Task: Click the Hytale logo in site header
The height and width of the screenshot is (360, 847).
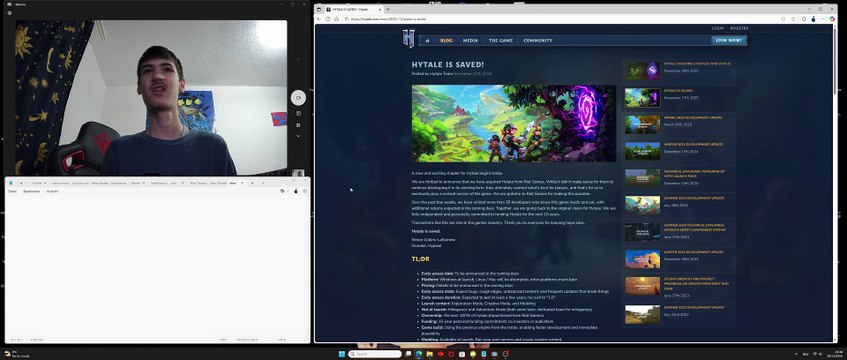Action: (x=408, y=39)
